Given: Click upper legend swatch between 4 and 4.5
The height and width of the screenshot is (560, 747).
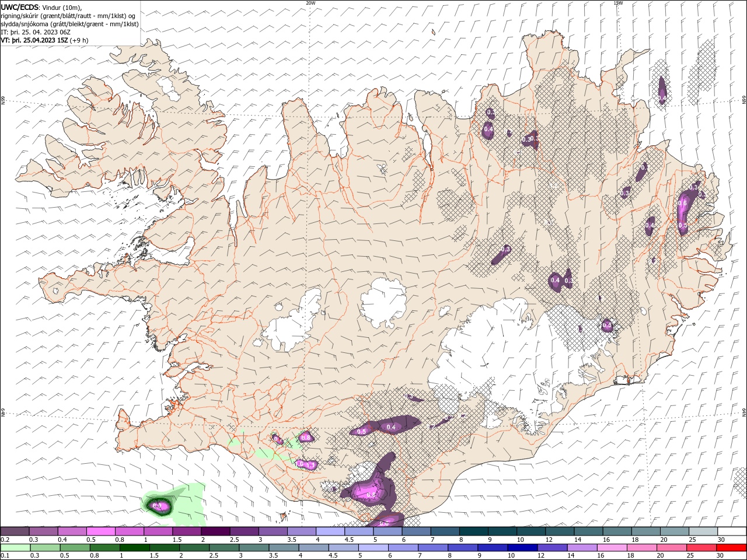Looking at the screenshot, I should (330, 531).
